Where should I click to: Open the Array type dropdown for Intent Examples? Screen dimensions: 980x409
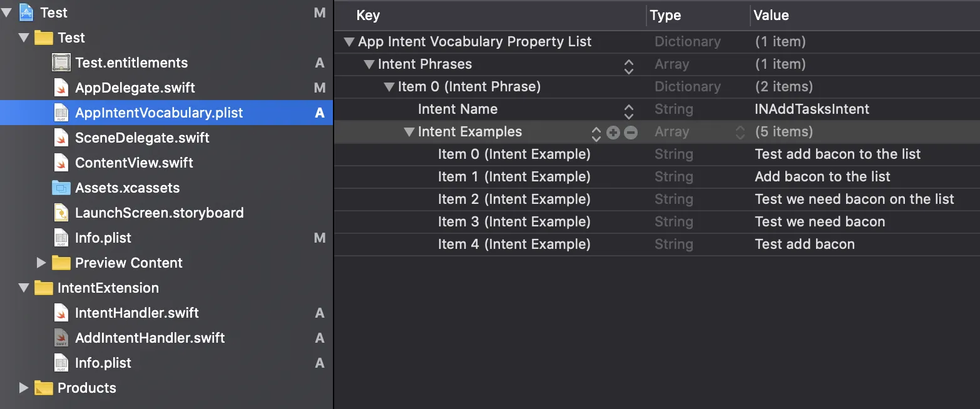tap(740, 132)
